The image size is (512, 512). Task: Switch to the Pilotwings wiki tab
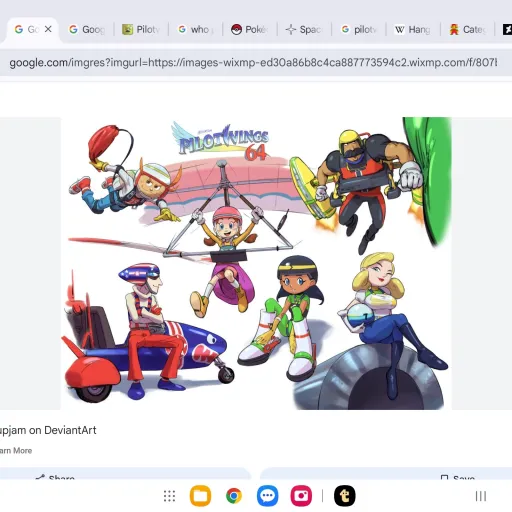[x=141, y=30]
